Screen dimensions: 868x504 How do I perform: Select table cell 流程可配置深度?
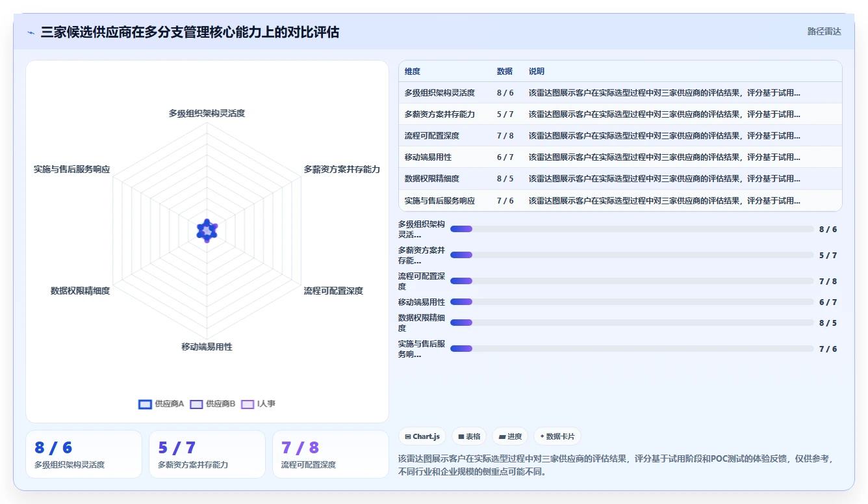[432, 136]
